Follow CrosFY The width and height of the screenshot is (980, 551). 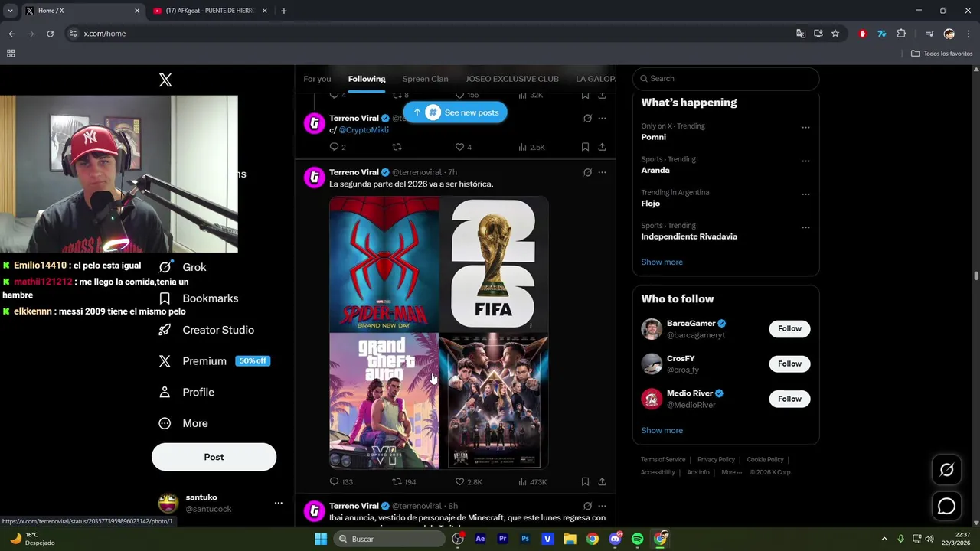pyautogui.click(x=789, y=364)
